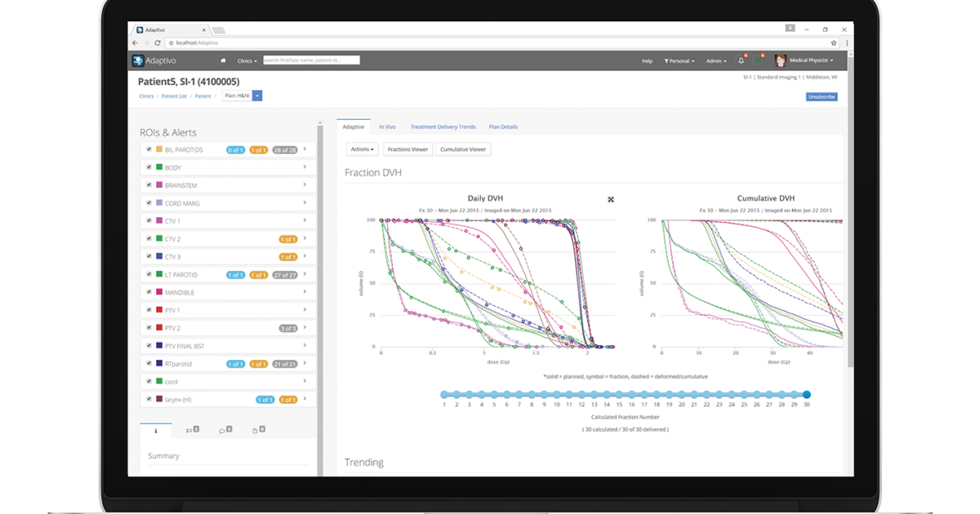Open the Cumulative Viewer button
The width and height of the screenshot is (980, 514).
click(463, 149)
